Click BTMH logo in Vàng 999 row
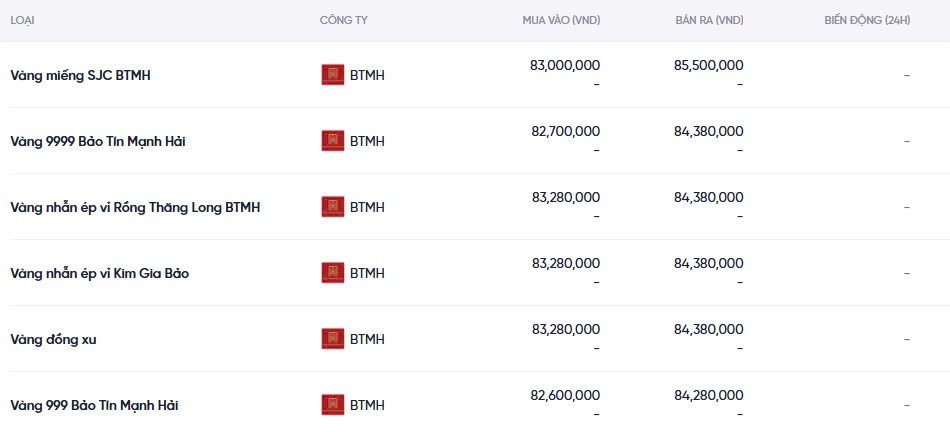The height and width of the screenshot is (432, 950). tap(332, 405)
